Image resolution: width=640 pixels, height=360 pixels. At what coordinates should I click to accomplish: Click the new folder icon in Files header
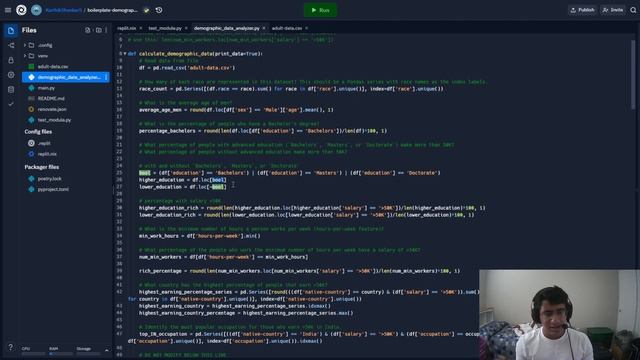pos(98,30)
